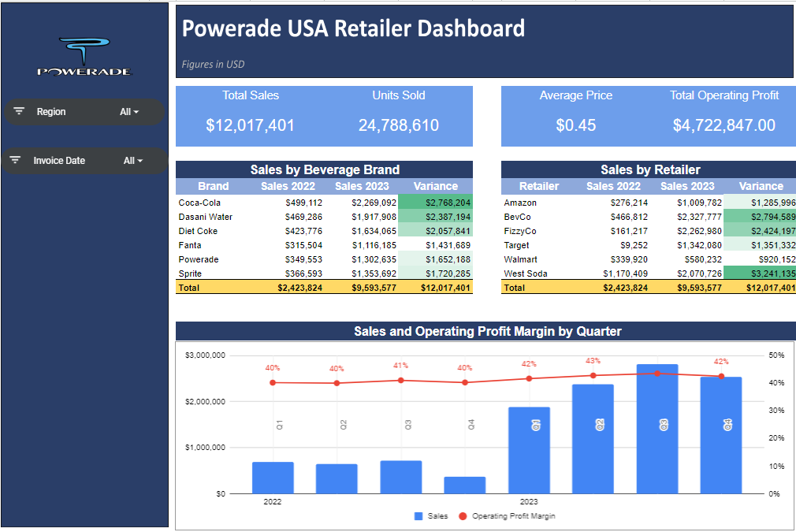796x532 pixels.
Task: Click the Variance header in Sales by Retailer
Action: tap(761, 187)
